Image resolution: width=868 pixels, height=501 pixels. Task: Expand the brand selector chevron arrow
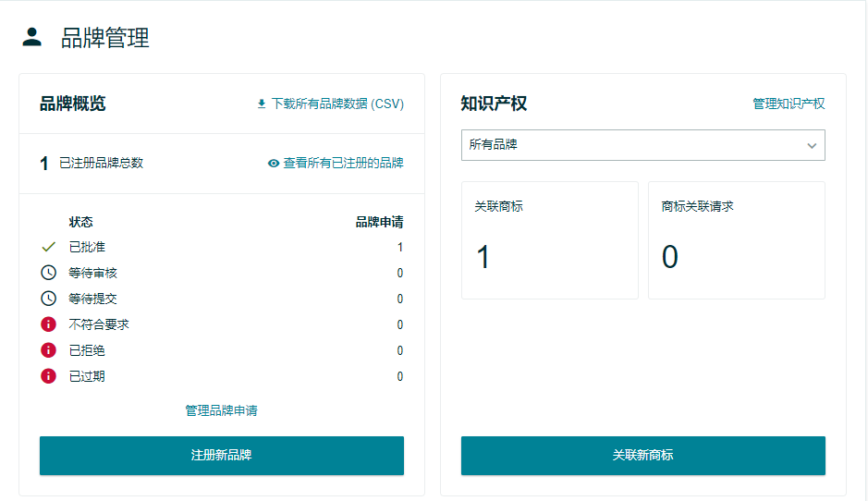click(812, 146)
